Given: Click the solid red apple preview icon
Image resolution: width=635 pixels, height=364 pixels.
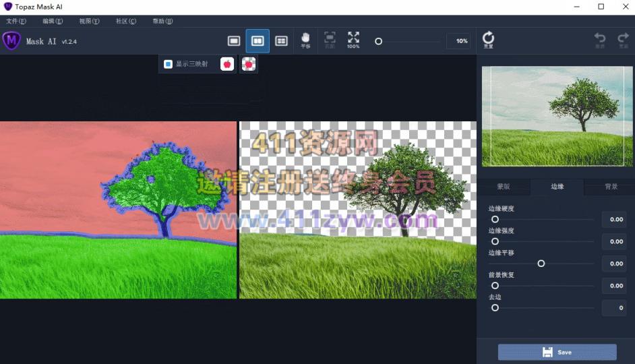Looking at the screenshot, I should (227, 64).
